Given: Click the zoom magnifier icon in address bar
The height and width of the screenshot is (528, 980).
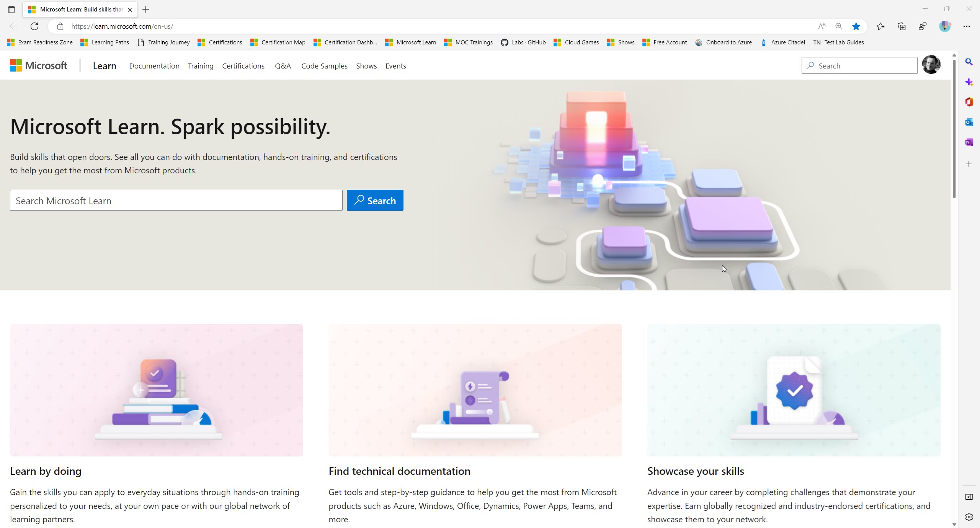Looking at the screenshot, I should click(839, 26).
